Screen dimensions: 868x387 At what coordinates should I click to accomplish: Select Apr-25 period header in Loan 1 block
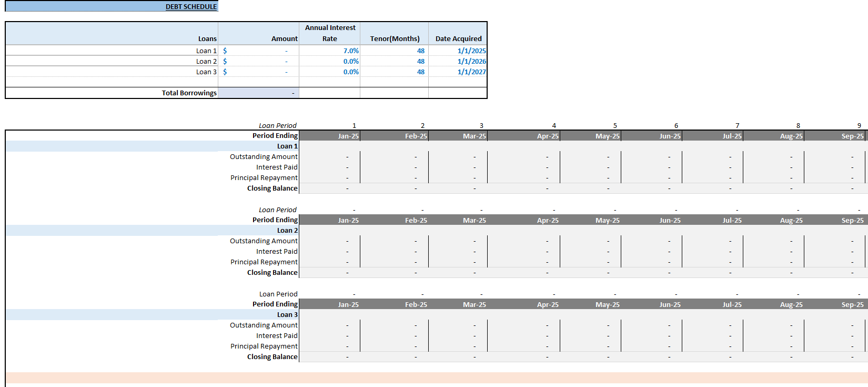point(524,136)
